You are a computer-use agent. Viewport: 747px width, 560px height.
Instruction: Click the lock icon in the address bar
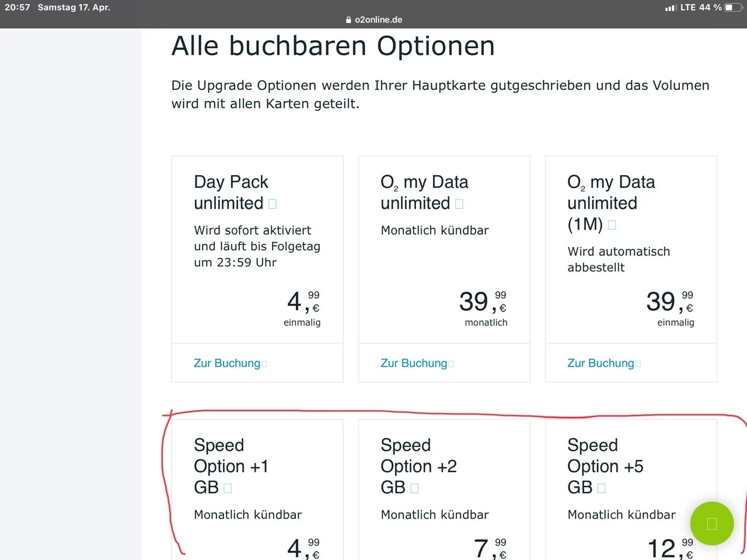[349, 20]
